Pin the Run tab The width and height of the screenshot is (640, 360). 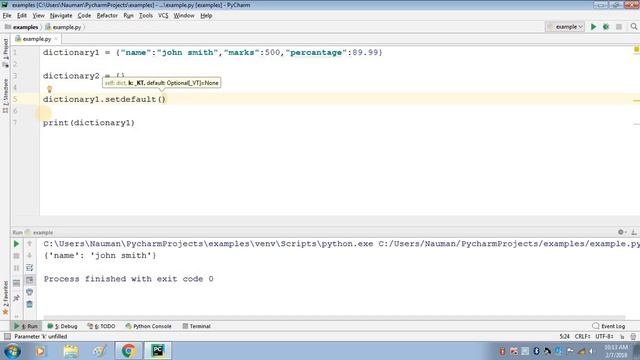coord(16,298)
